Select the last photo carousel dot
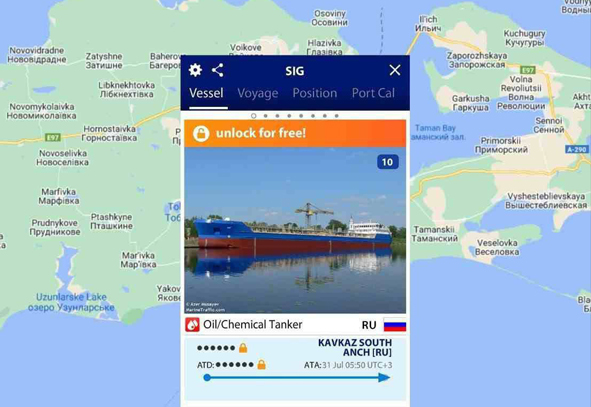This screenshot has height=407, width=591. point(337,116)
